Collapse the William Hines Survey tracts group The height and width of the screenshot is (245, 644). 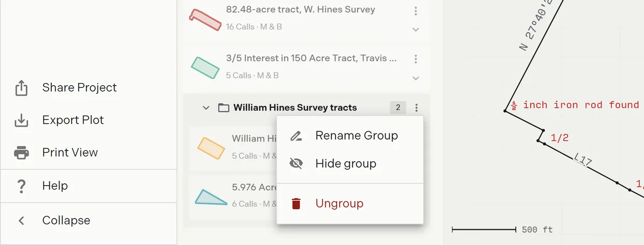[x=206, y=108]
